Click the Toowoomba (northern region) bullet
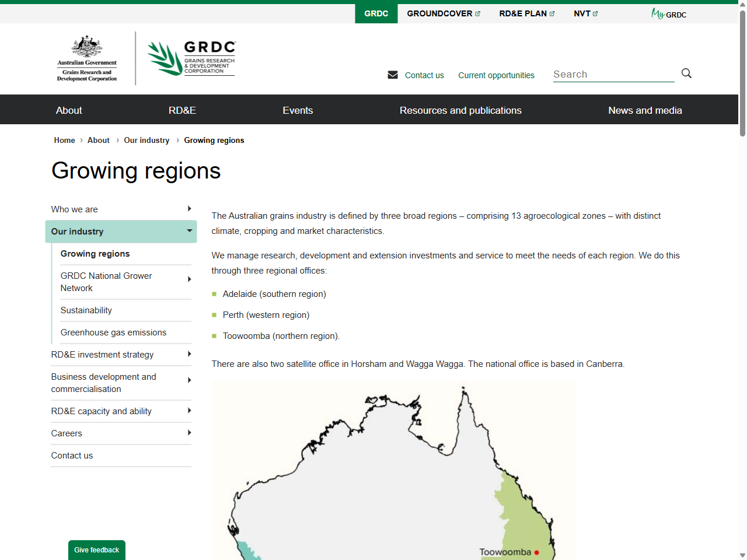 point(281,336)
